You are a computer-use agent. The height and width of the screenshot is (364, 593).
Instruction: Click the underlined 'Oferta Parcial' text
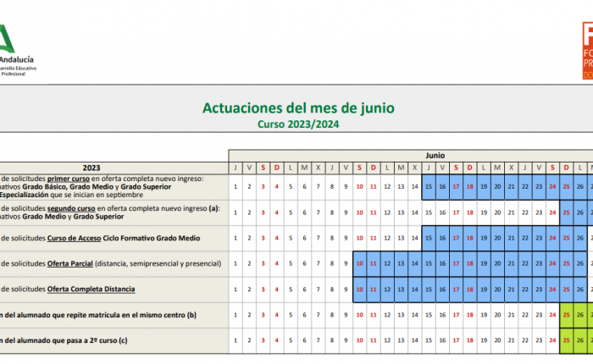pos(70,263)
